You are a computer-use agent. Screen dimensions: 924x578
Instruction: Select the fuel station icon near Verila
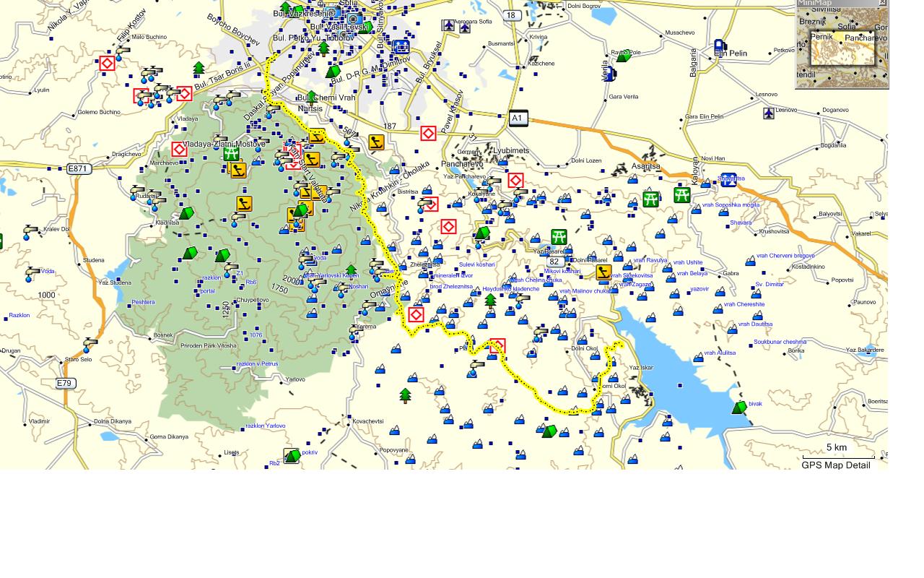(610, 74)
